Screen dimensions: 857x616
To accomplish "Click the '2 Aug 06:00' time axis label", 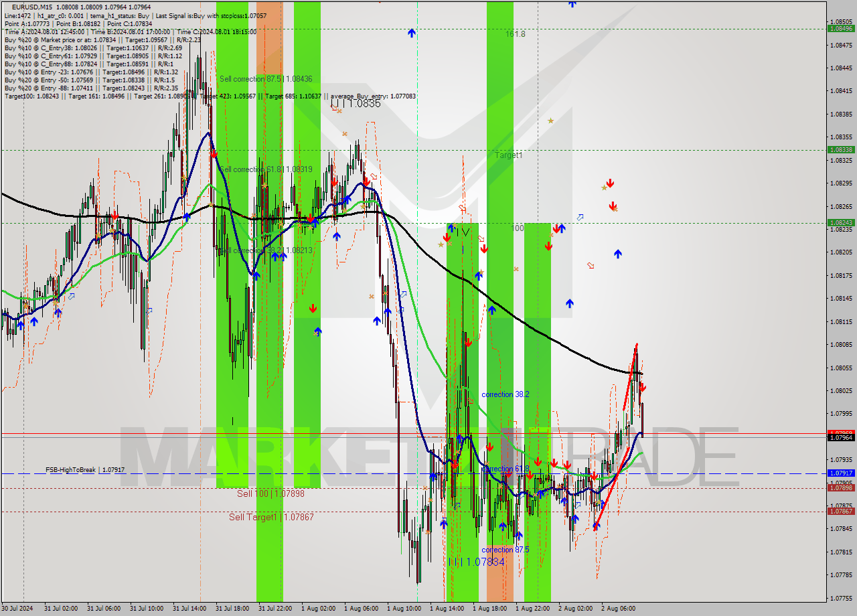I will click(618, 609).
